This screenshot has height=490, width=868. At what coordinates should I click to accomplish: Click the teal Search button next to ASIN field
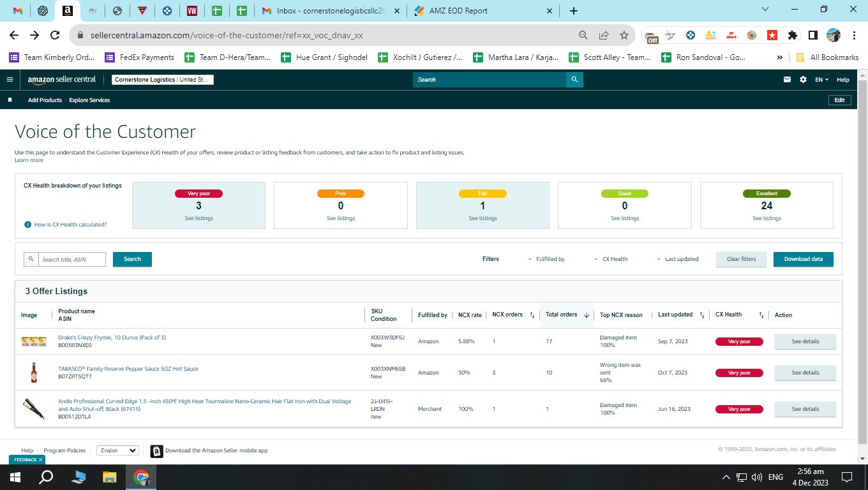(132, 259)
